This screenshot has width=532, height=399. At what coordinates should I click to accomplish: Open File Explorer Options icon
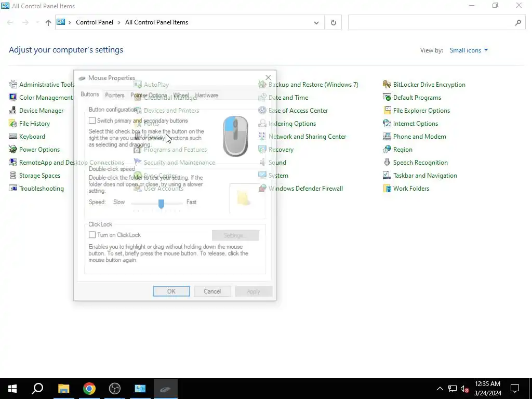(387, 110)
